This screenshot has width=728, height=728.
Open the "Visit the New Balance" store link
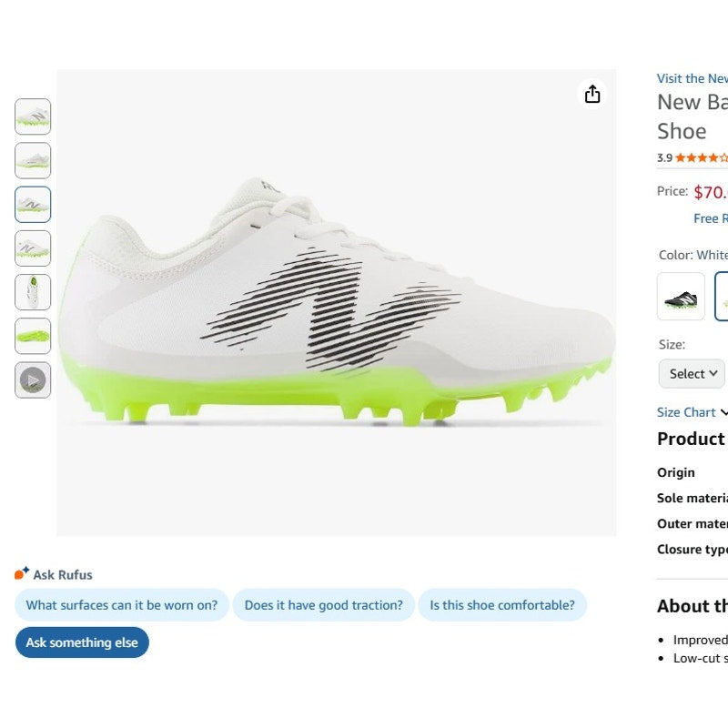(692, 78)
